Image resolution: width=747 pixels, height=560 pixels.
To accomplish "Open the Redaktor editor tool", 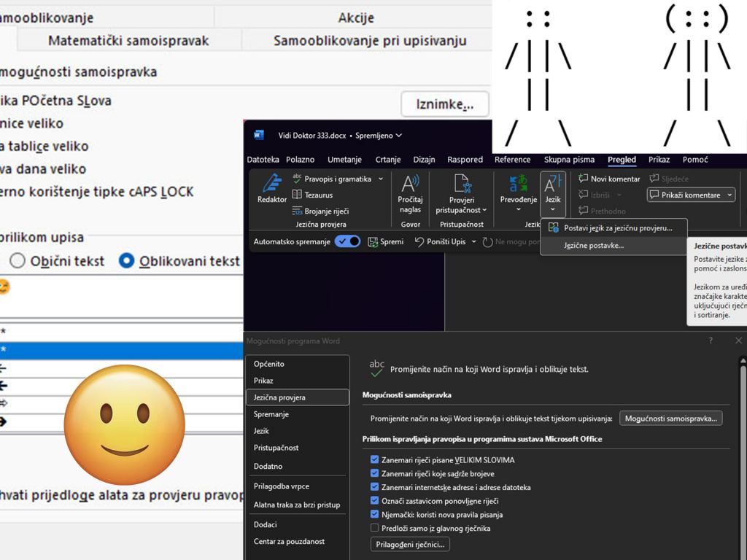I will (271, 189).
